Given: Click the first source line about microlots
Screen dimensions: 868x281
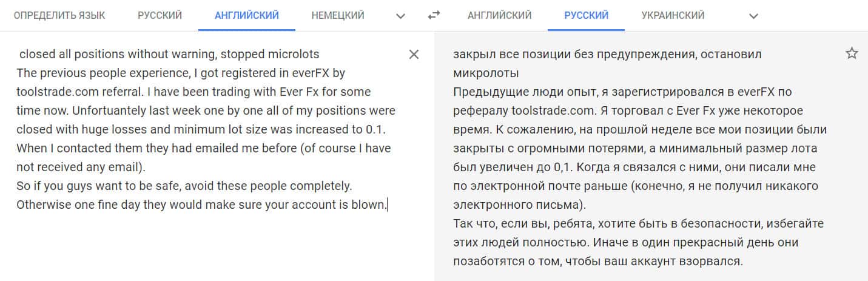Looking at the screenshot, I should (169, 55).
